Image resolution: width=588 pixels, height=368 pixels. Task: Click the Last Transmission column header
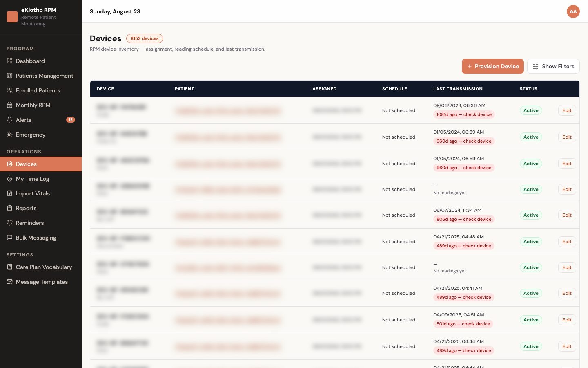(x=458, y=89)
